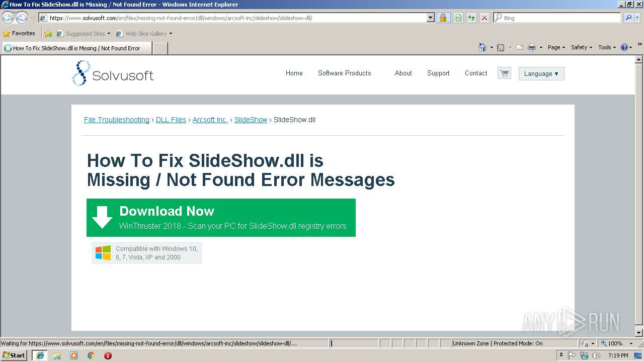Screen dimensions: 644x362
Task: Click the Support navigation link
Action: click(438, 73)
